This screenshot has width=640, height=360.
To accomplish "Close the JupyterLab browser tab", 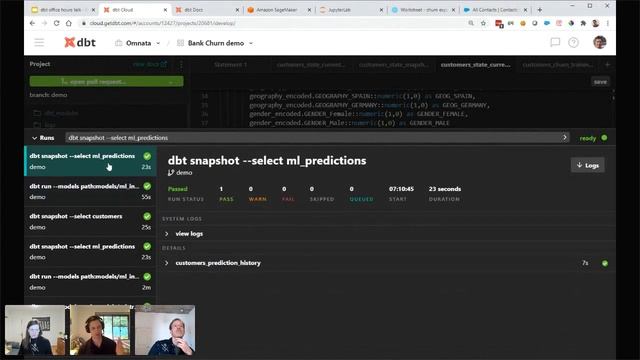I will 381,9.
